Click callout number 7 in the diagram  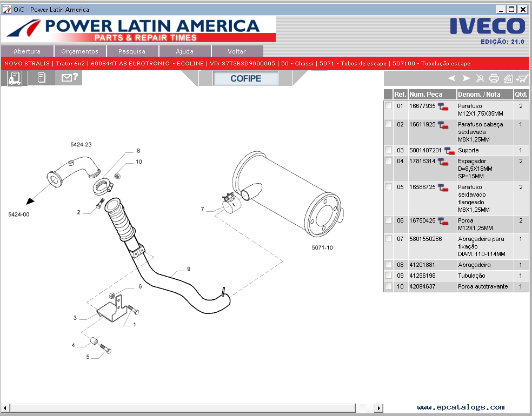(x=203, y=209)
